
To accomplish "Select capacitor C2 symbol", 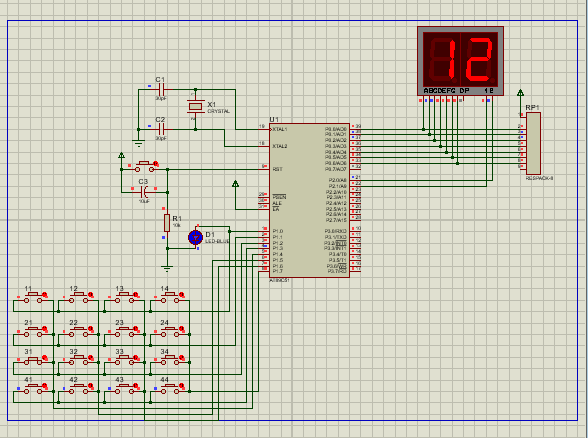I will click(x=161, y=130).
